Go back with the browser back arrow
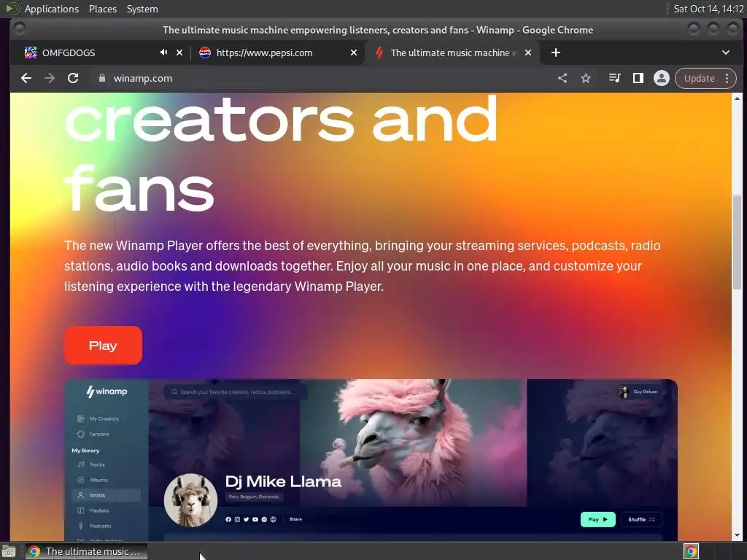Image resolution: width=747 pixels, height=560 pixels. pyautogui.click(x=26, y=78)
